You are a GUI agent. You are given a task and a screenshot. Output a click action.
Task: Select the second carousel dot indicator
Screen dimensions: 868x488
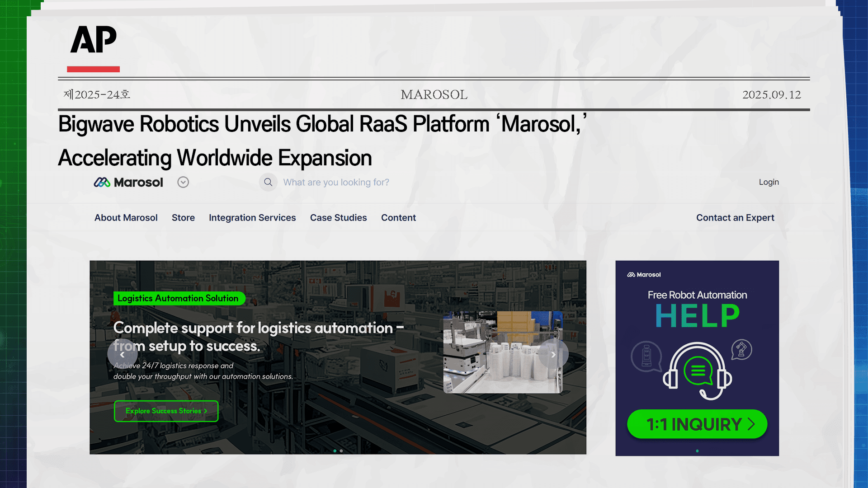pos(341,450)
